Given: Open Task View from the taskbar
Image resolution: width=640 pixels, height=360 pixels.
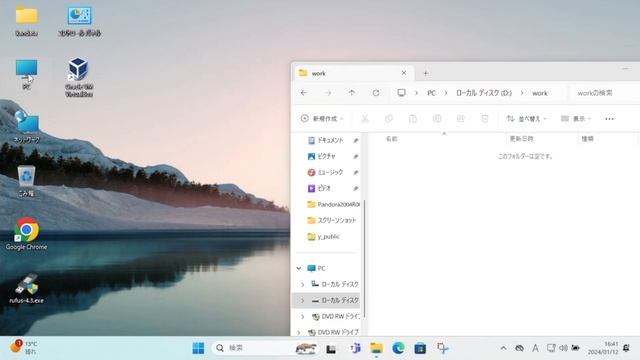Looking at the screenshot, I should [x=331, y=349].
